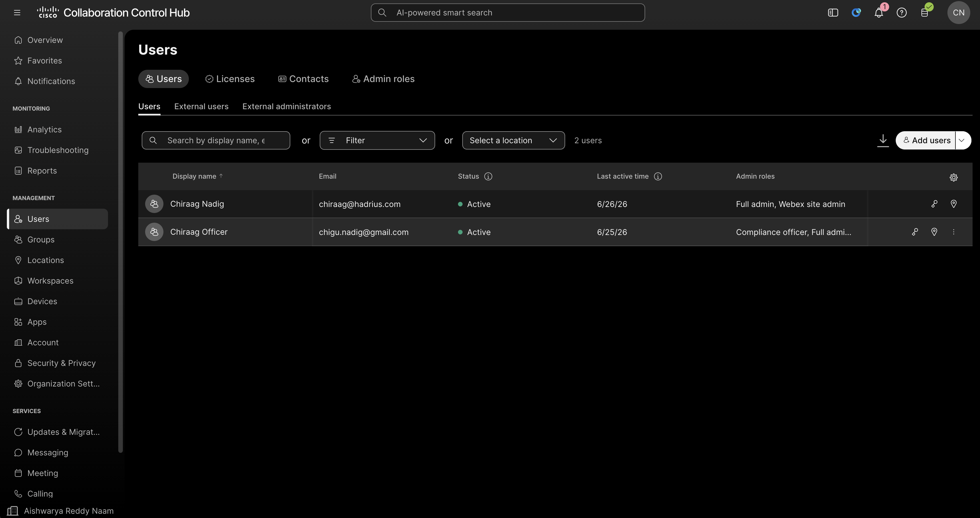This screenshot has height=518, width=980.
Task: Click Last active time info icon
Action: click(x=658, y=176)
